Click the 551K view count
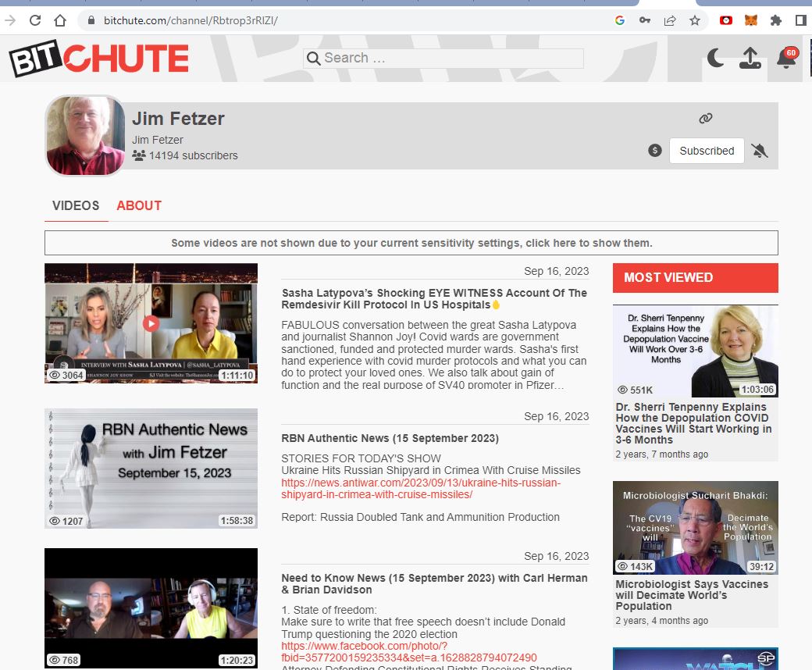 (636, 390)
